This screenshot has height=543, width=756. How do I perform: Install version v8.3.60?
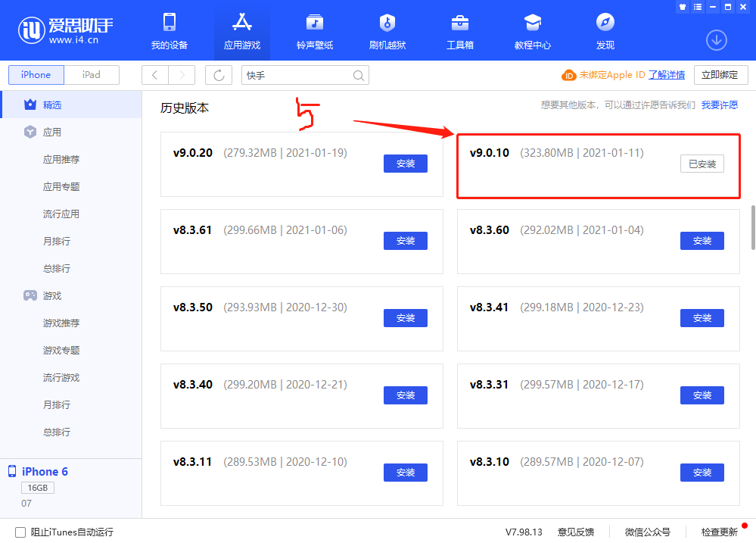click(x=702, y=241)
